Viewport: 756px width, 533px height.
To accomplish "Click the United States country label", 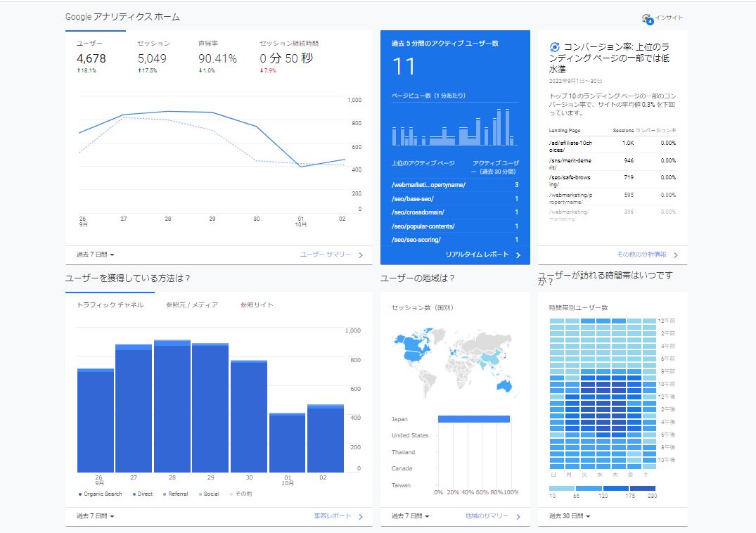I will (410, 435).
